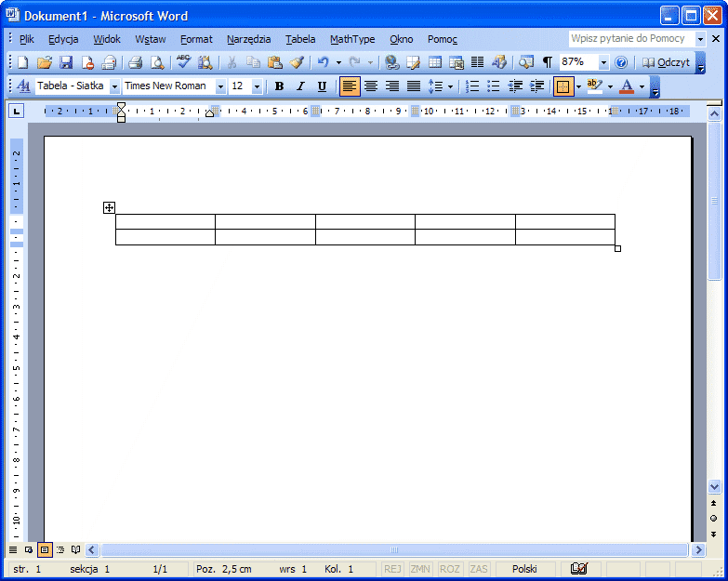This screenshot has height=581, width=728.
Task: Toggle the show paragraph marks button
Action: pyautogui.click(x=548, y=62)
